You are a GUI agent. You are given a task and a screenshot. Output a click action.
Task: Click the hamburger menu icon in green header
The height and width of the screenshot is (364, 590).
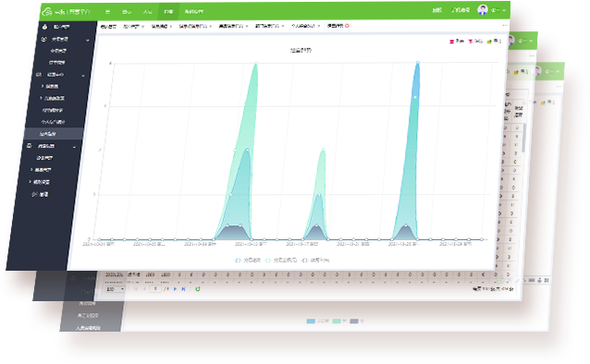pyautogui.click(x=107, y=12)
